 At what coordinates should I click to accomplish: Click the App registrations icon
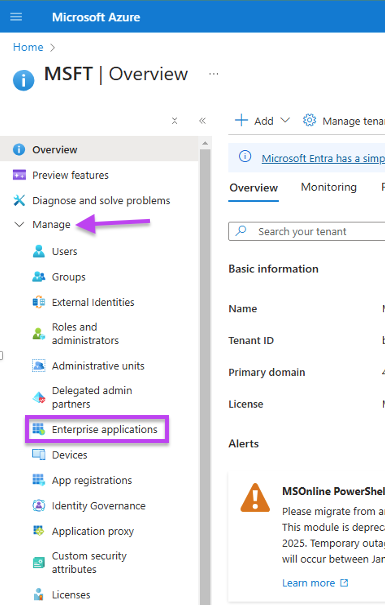[39, 480]
